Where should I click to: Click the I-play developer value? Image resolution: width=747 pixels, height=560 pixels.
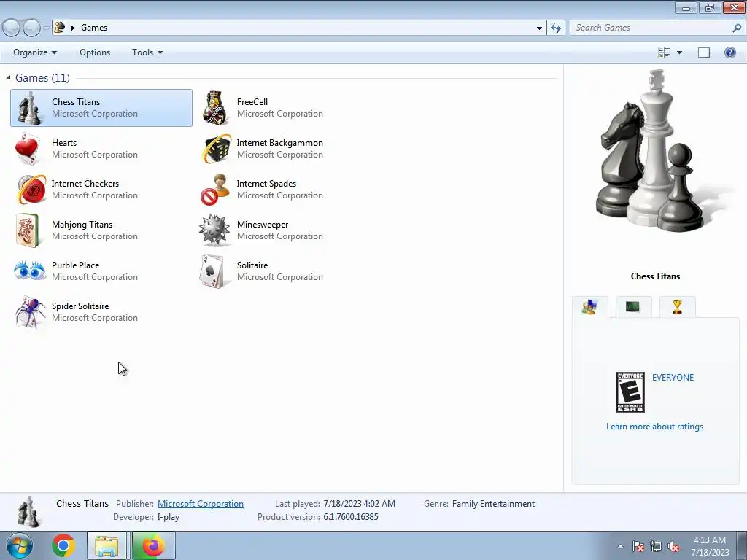169,517
